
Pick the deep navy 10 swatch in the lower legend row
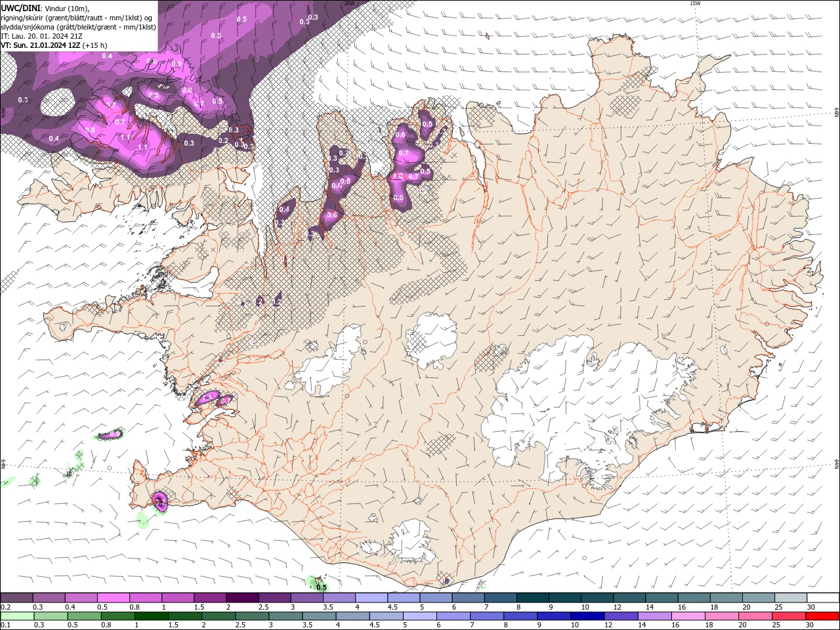pos(587,616)
